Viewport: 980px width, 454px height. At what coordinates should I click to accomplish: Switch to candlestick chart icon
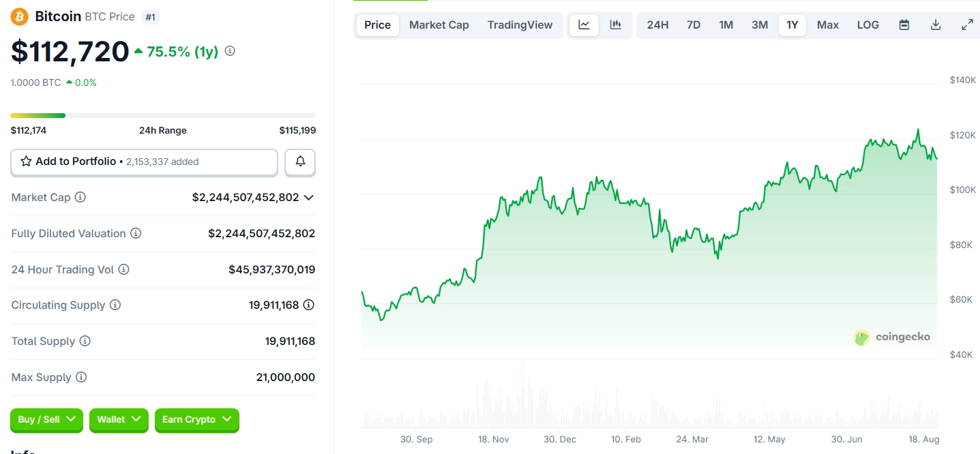pyautogui.click(x=615, y=25)
